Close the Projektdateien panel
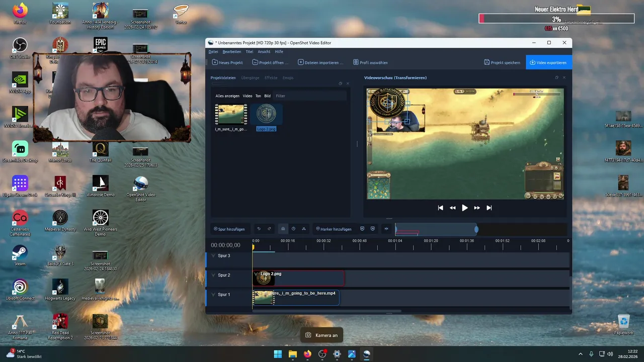This screenshot has width=644, height=362. tap(348, 83)
